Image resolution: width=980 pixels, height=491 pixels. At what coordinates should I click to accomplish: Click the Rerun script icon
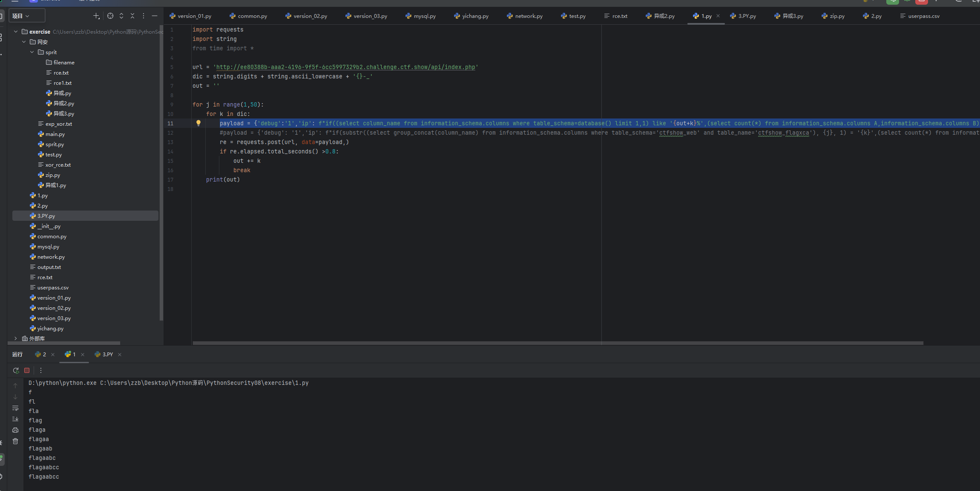16,370
